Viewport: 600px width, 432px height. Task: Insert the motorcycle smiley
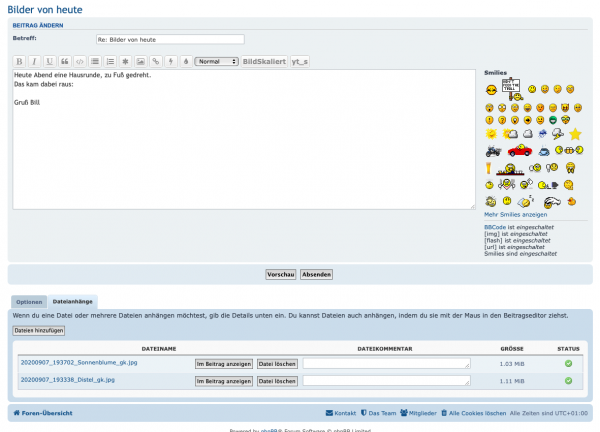pos(492,150)
